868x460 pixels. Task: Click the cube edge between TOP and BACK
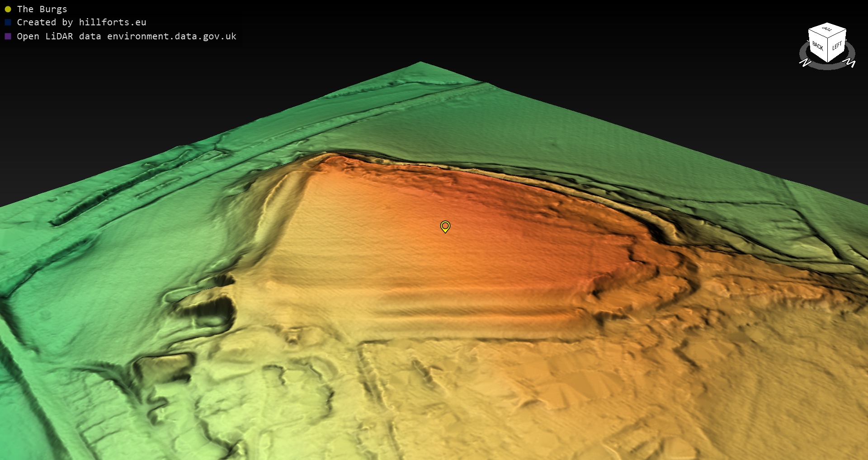pos(817,33)
